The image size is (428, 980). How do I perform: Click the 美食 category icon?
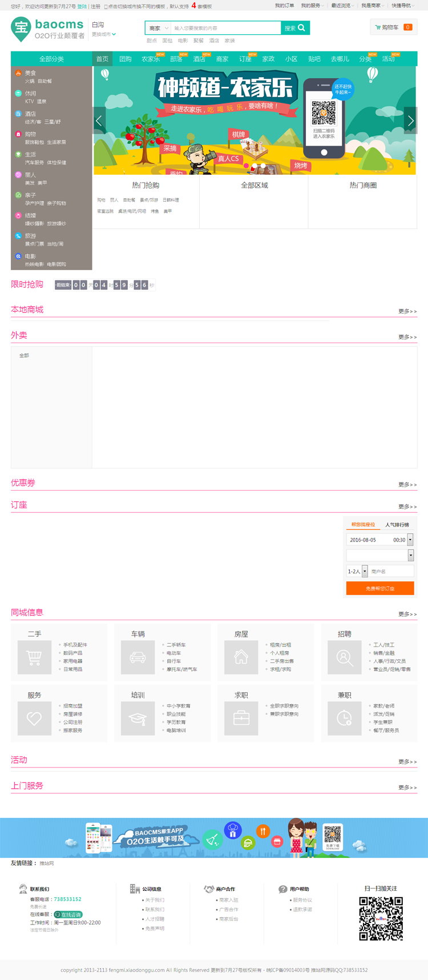tap(18, 73)
